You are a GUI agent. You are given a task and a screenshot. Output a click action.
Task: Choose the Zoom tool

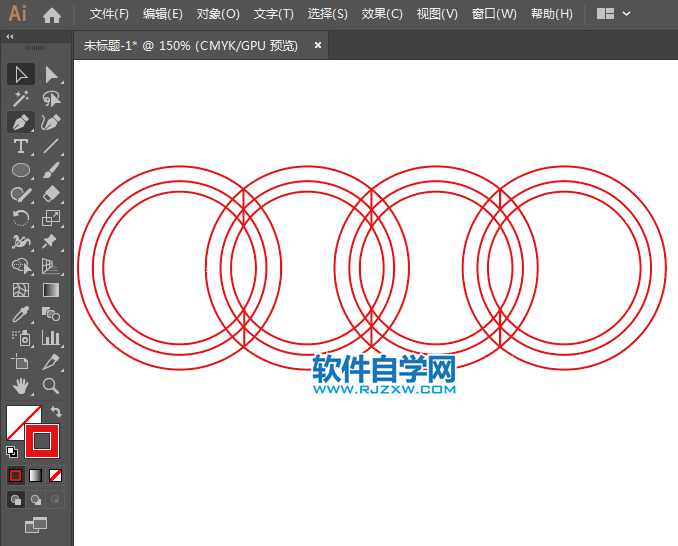51,386
